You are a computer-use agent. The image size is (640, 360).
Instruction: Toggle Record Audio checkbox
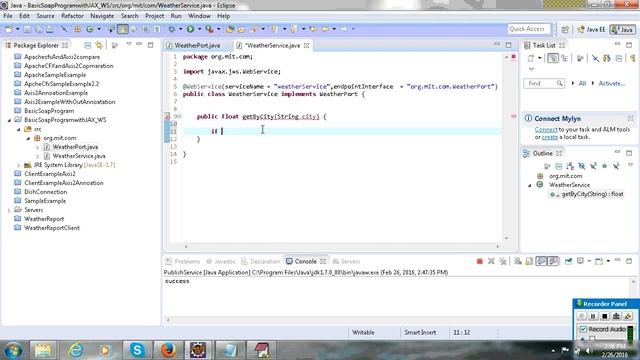[583, 329]
